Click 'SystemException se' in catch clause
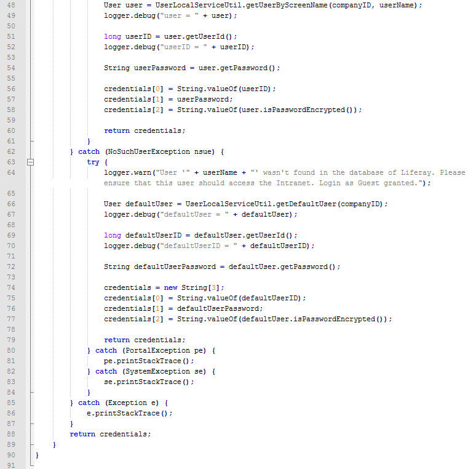The width and height of the screenshot is (476, 469). [165, 371]
